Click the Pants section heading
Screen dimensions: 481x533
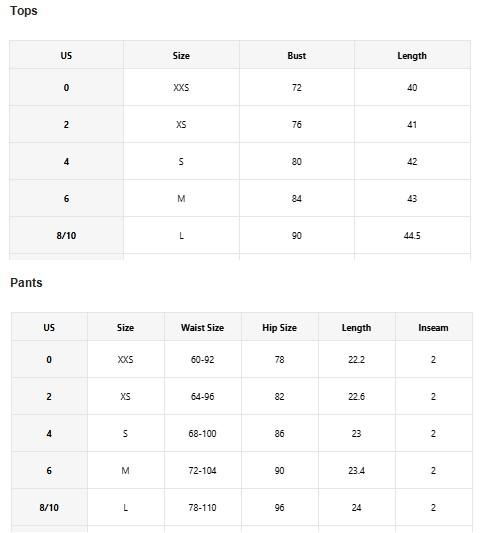tap(26, 283)
